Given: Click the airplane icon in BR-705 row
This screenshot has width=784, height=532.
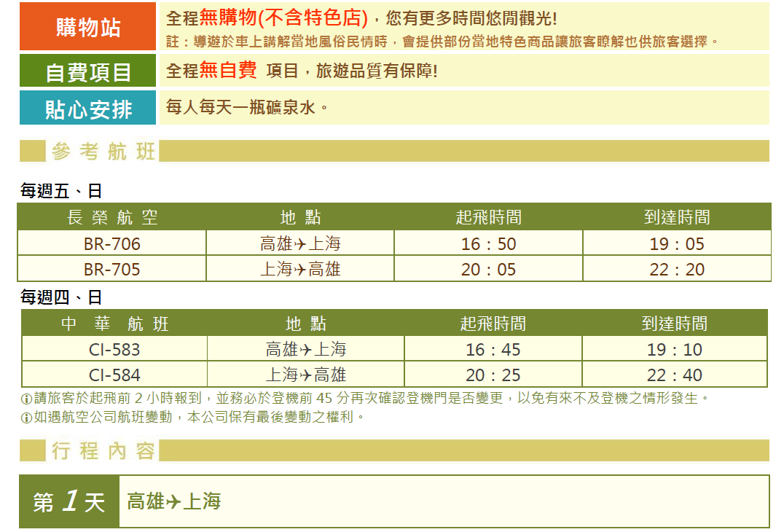Looking at the screenshot, I should 301,270.
